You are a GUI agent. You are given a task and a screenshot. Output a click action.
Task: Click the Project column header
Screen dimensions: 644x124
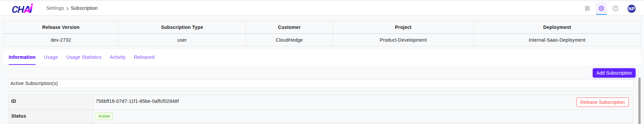coord(403,27)
